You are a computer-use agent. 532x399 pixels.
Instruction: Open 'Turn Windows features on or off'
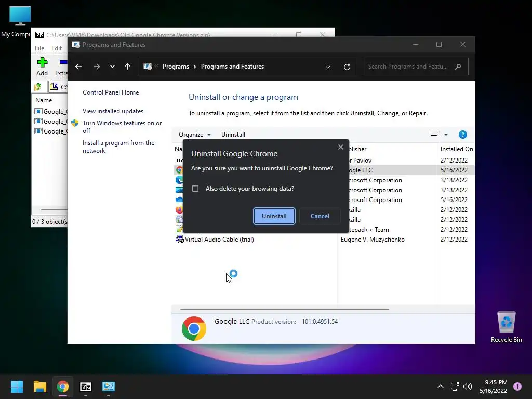click(122, 127)
